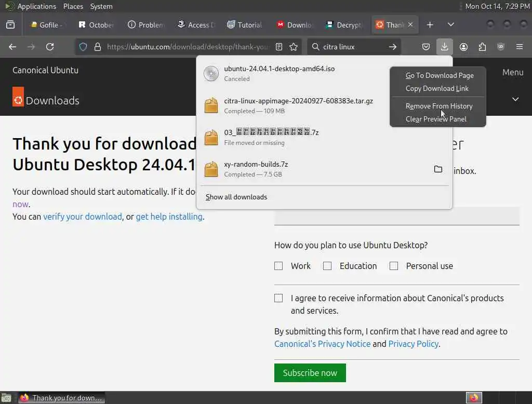The image size is (532, 404).
Task: Click the uBlock extension icon
Action: tap(501, 47)
